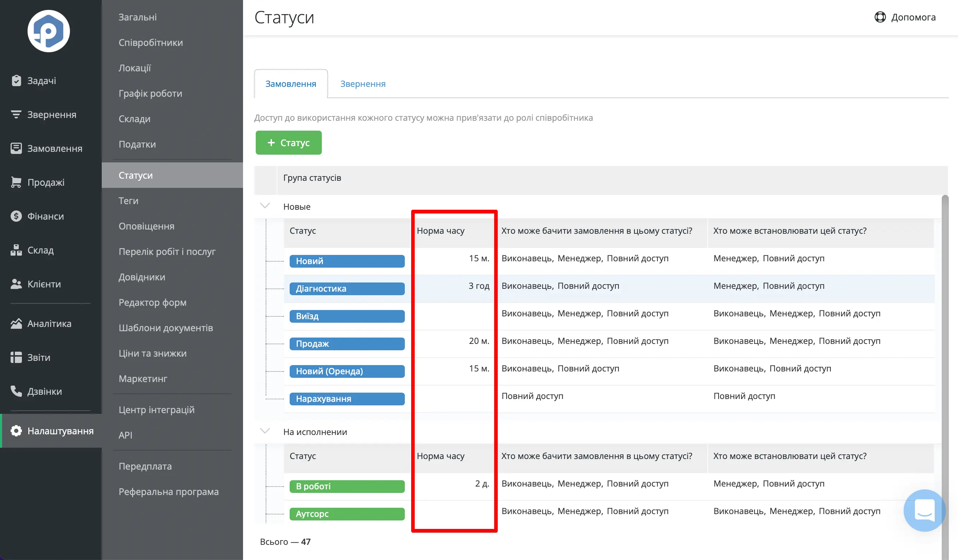Add a new status with + Статус

coord(289,143)
